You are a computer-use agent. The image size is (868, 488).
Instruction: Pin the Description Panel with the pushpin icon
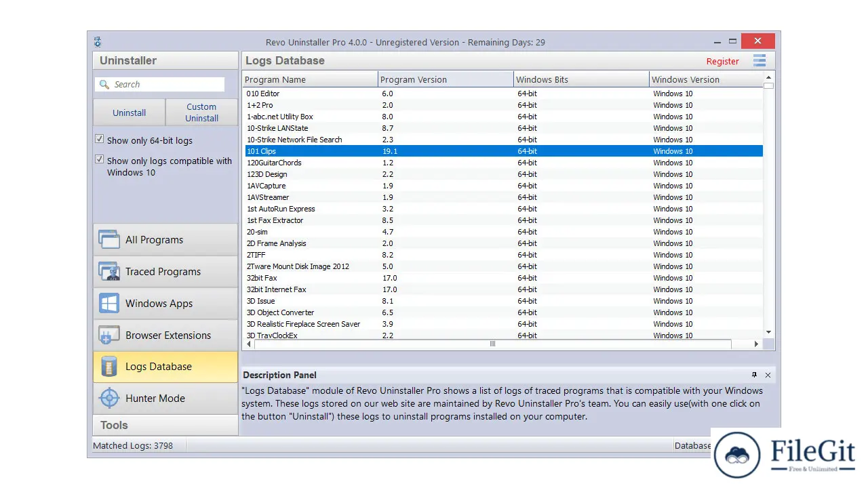pyautogui.click(x=754, y=375)
